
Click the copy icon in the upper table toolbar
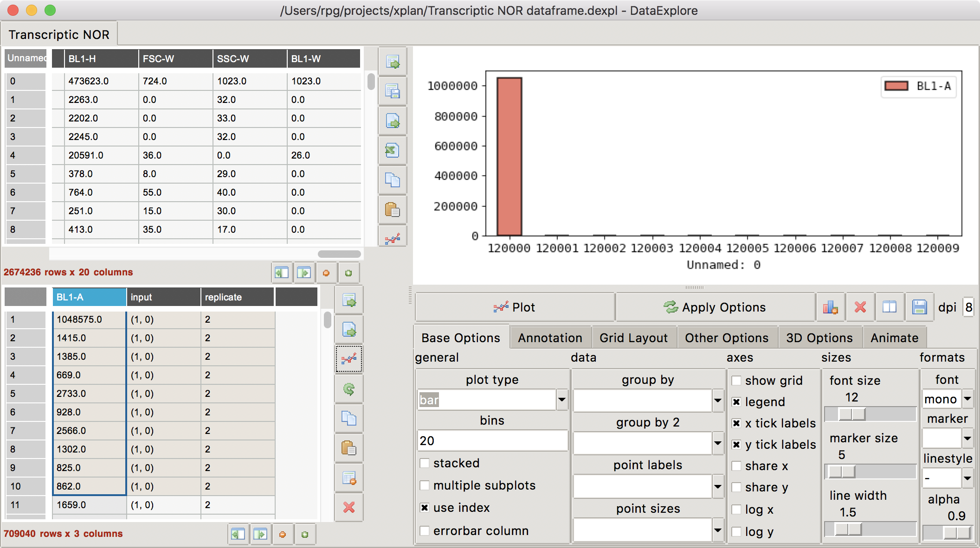(393, 180)
